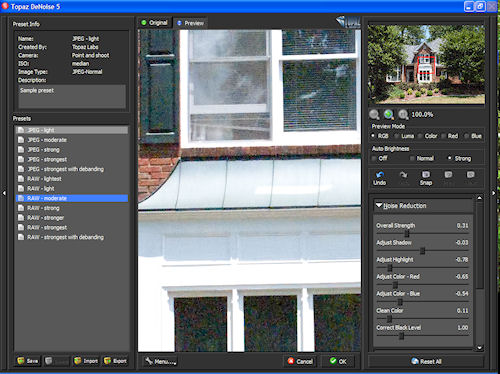Click the grayed Redo arrow icon
The image size is (500, 374).
point(403,174)
